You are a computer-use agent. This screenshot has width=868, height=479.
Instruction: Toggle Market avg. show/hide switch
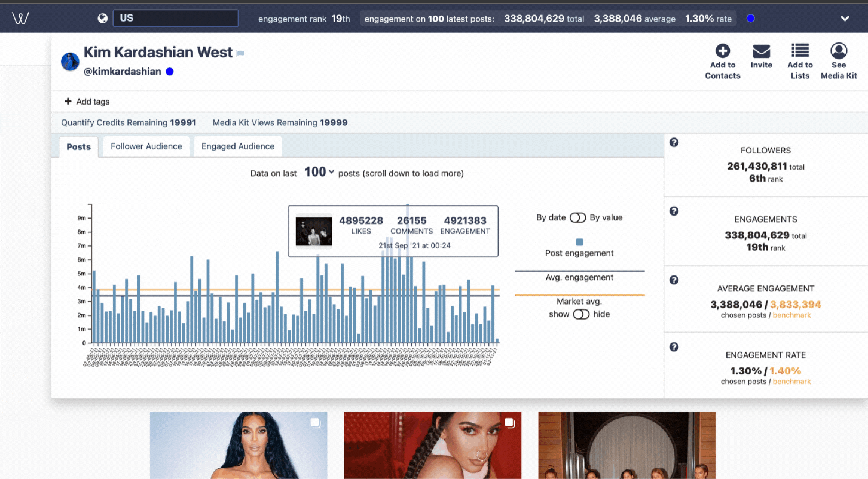pyautogui.click(x=581, y=314)
